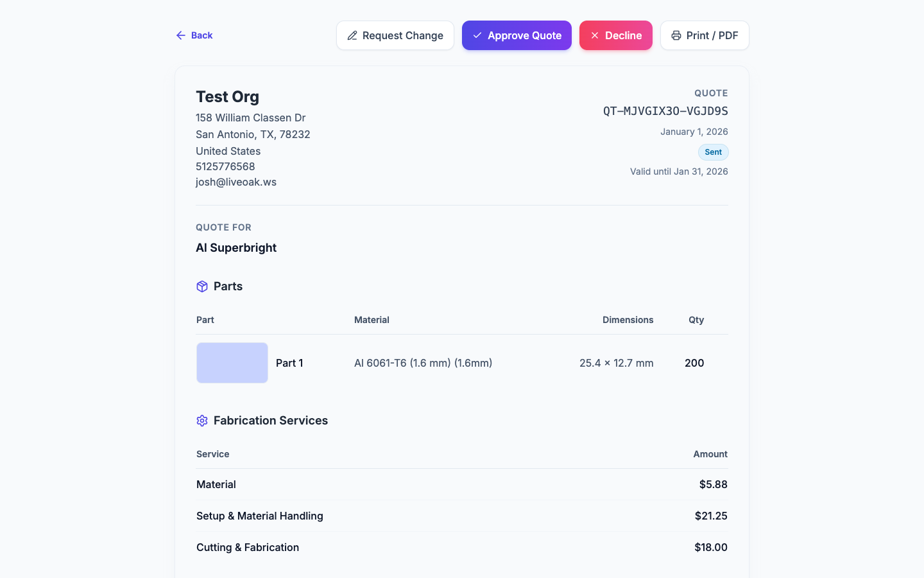Click the gear icon beside Fabrication Services
The height and width of the screenshot is (578, 924).
(202, 421)
